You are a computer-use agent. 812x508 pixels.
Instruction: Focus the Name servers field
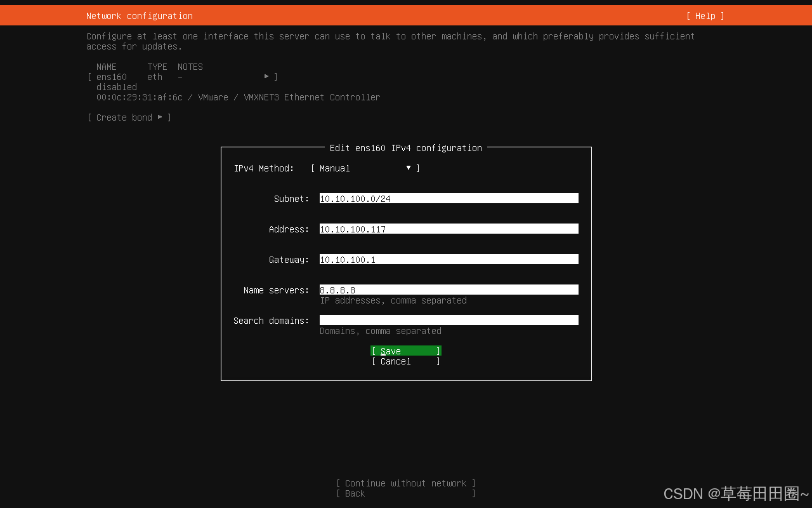[449, 290]
